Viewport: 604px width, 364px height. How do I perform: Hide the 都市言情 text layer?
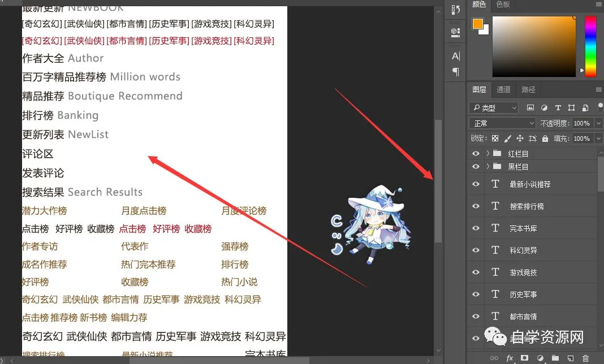point(476,316)
